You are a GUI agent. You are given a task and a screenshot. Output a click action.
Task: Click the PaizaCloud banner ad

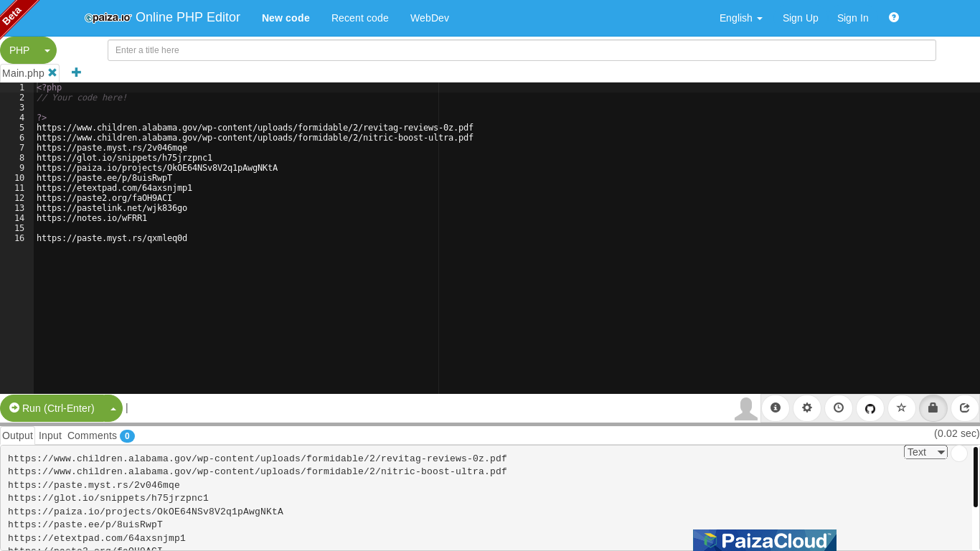[x=765, y=540]
